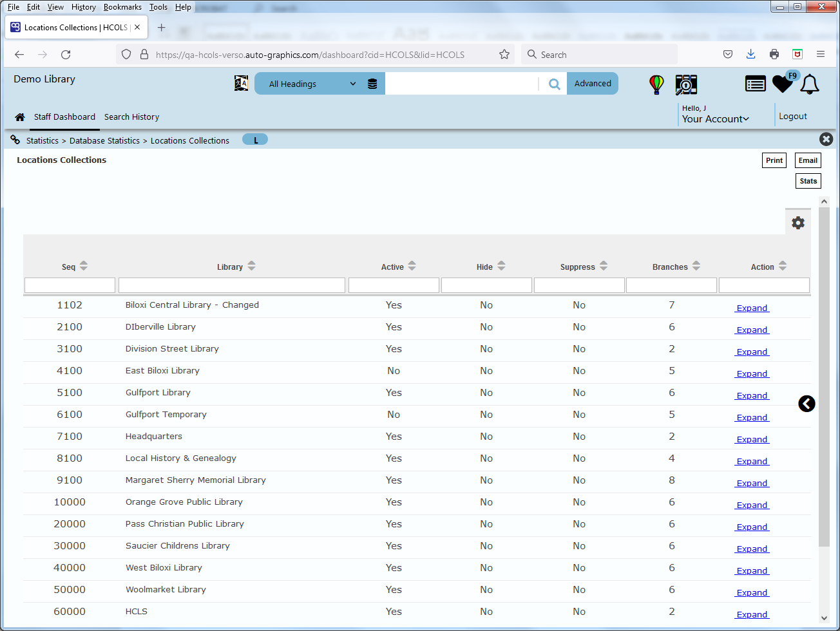Click the magnifier search icon in catalog search
Image resolution: width=840 pixels, height=631 pixels.
coord(554,84)
